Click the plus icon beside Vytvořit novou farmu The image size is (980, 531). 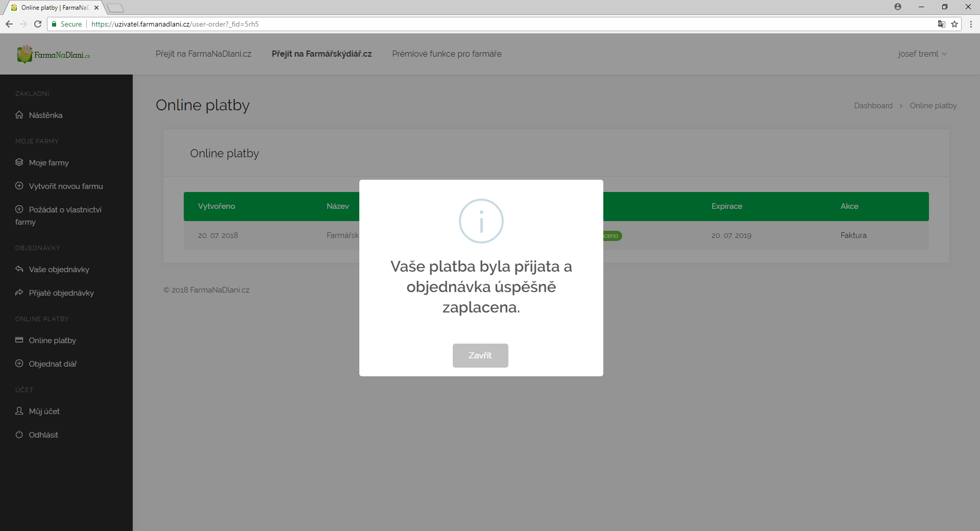[19, 186]
